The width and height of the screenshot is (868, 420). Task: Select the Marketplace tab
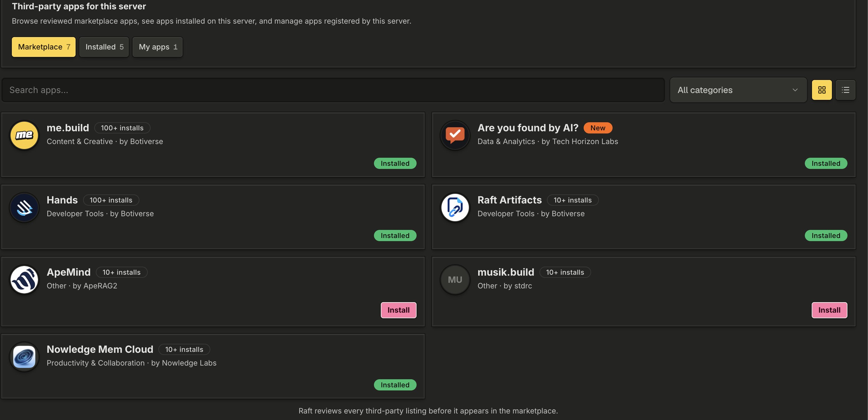[x=44, y=47]
